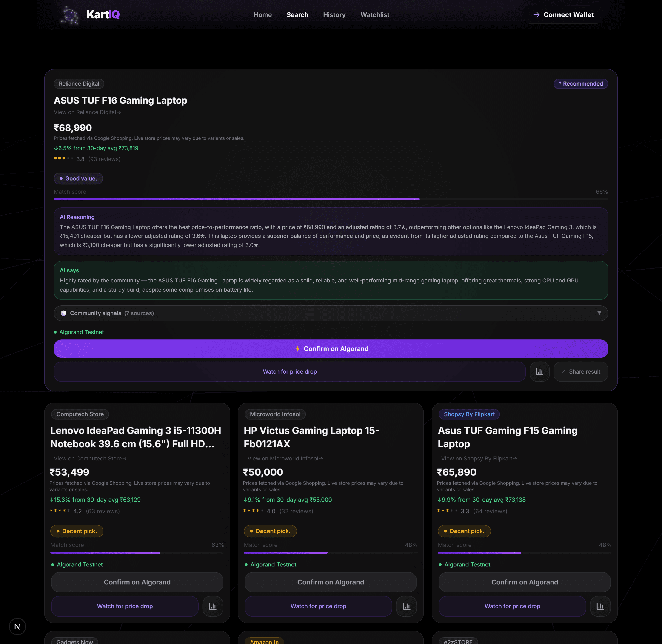Viewport: 662px width, 644px height.
Task: Open price chart icon on Asus TUF F15 card
Action: (600, 606)
